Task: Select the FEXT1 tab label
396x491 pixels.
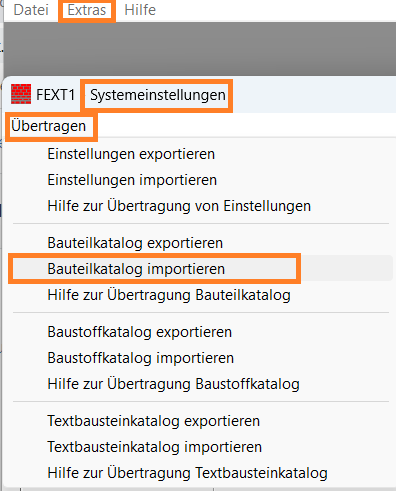Action: point(55,95)
